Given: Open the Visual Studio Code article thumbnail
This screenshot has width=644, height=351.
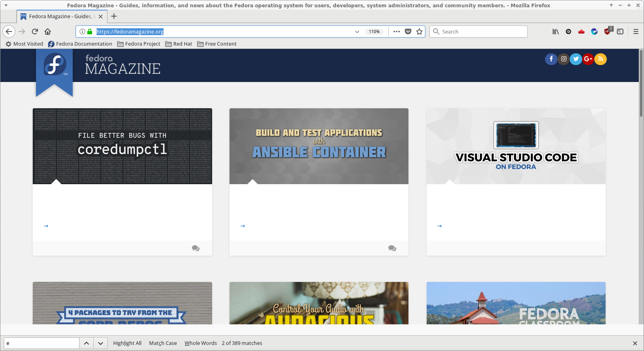Looking at the screenshot, I should pos(516,146).
